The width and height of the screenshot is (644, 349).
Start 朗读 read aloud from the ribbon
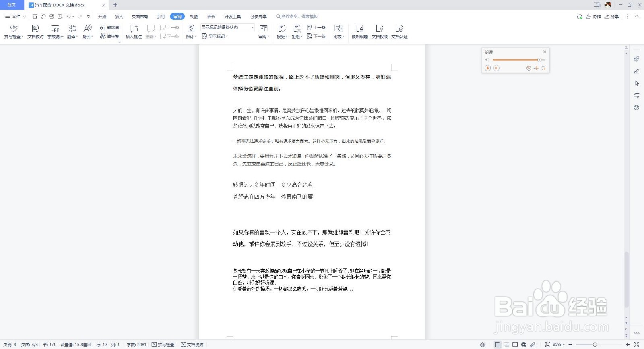[x=87, y=31]
